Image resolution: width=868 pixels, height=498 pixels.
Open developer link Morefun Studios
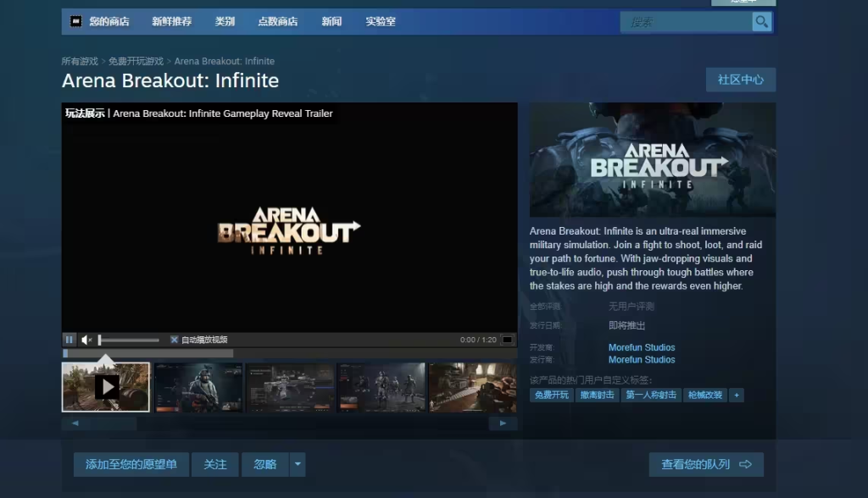click(x=642, y=347)
